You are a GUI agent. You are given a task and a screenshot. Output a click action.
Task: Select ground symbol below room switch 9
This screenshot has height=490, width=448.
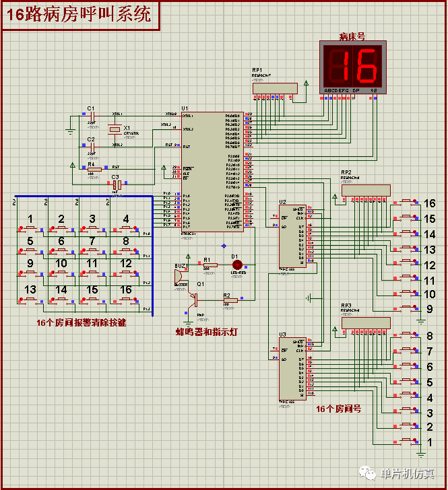[421, 322]
